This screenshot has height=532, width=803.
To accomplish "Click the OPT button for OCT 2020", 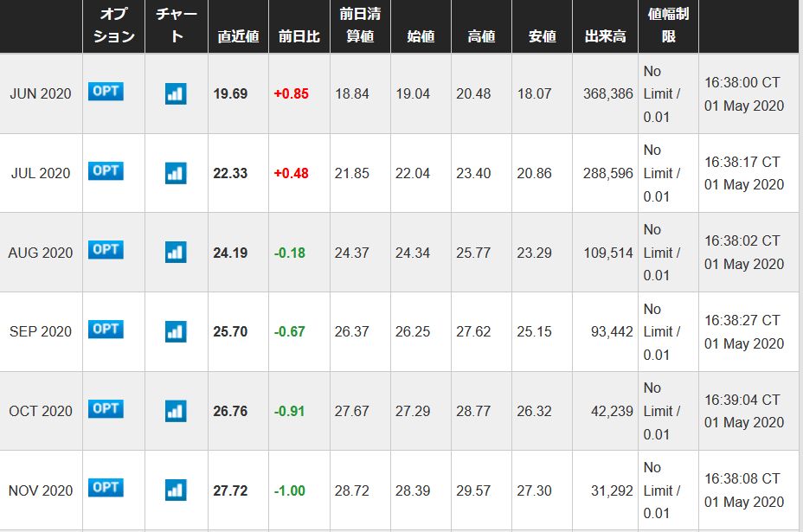I will (106, 408).
